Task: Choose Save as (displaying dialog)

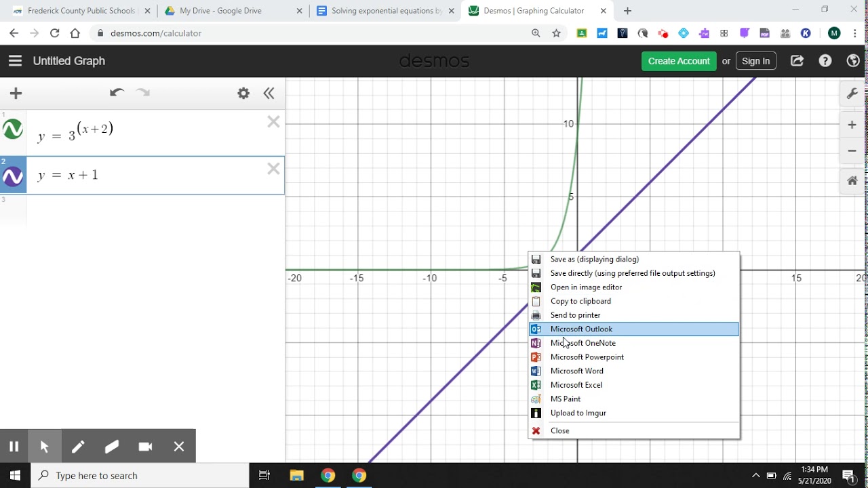Action: point(634,259)
